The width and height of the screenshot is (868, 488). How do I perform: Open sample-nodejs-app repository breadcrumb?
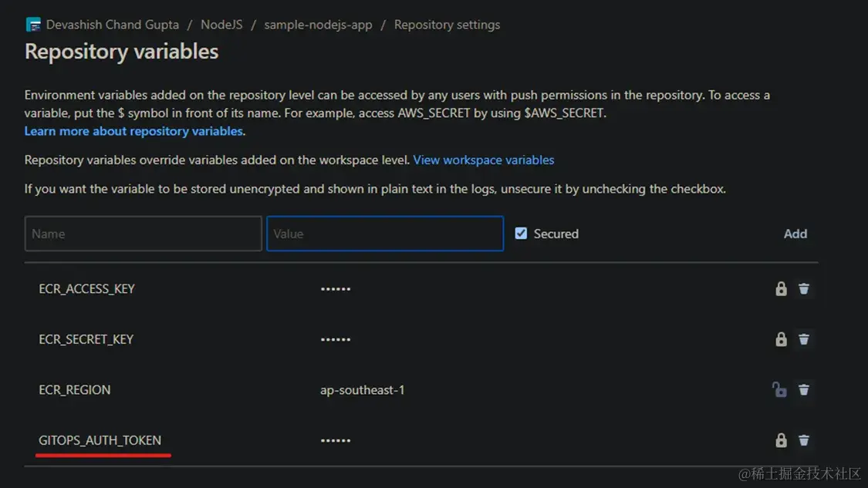(x=318, y=25)
